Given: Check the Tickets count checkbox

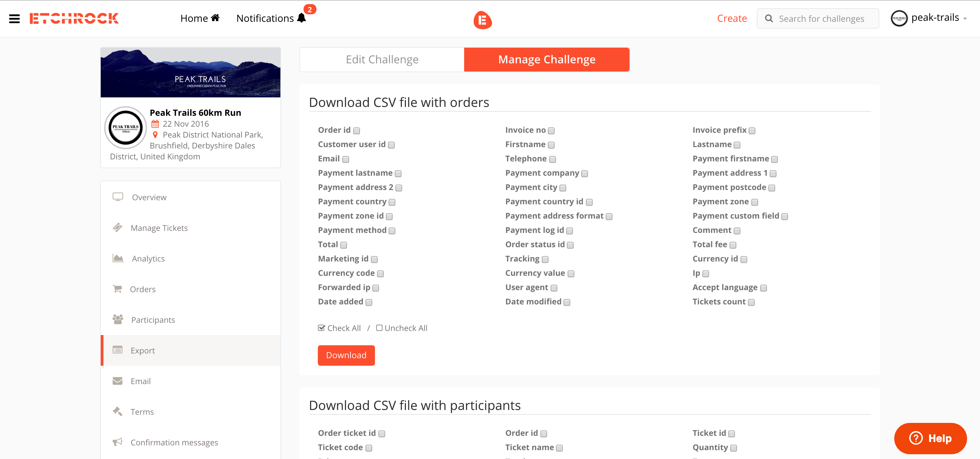Looking at the screenshot, I should [x=751, y=302].
